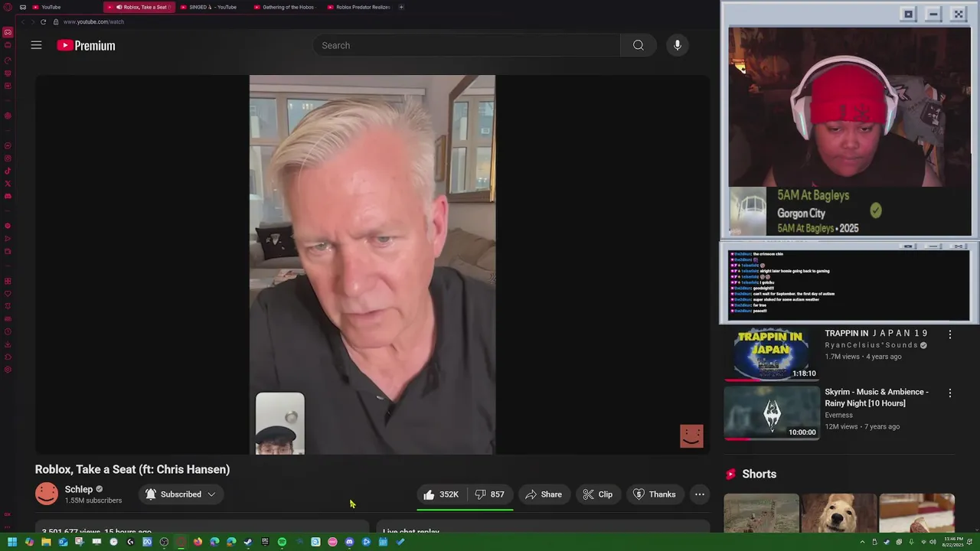Screen dimensions: 980x551
Task: Open the Schlep channel name link
Action: (79, 489)
